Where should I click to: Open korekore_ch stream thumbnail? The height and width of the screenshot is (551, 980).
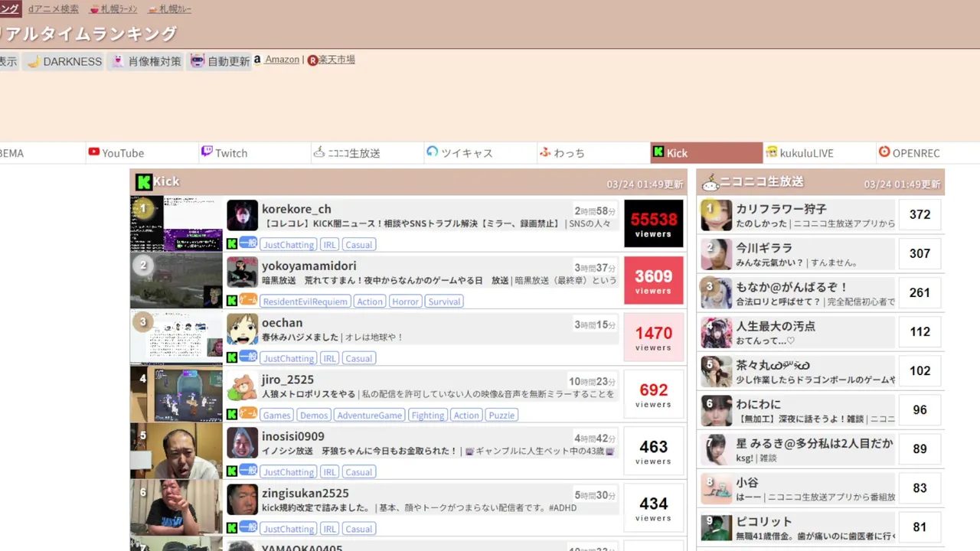click(x=176, y=223)
